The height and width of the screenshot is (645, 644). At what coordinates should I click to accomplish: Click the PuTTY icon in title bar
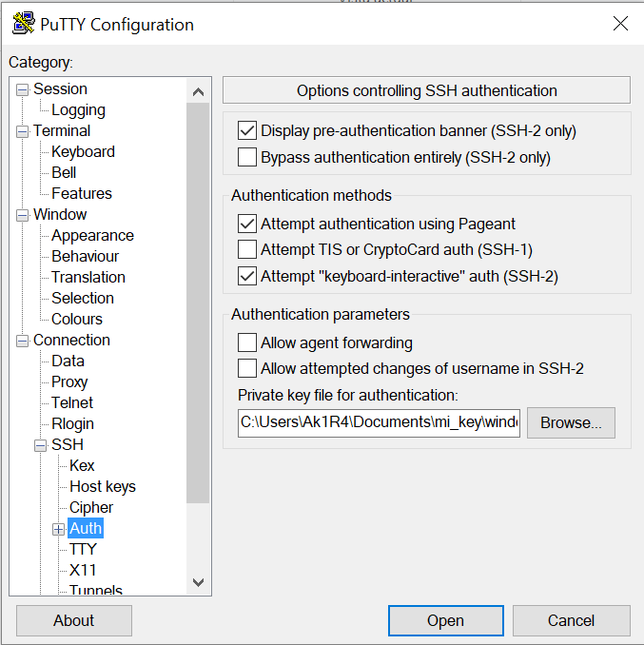[x=24, y=24]
